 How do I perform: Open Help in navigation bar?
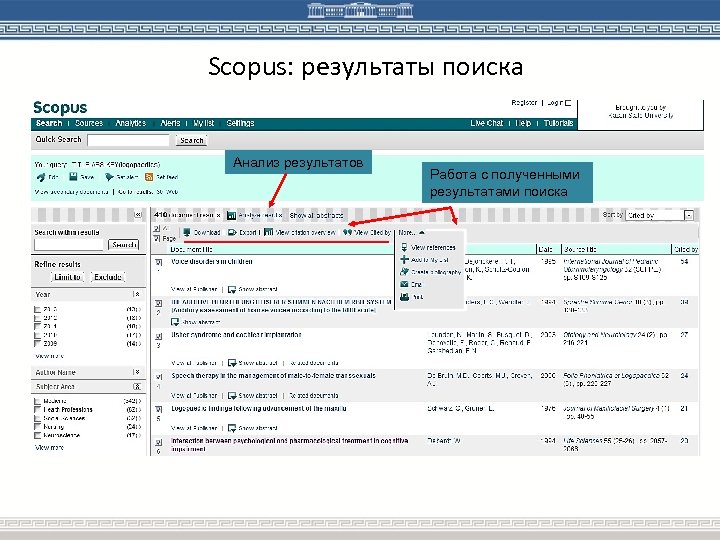523,123
